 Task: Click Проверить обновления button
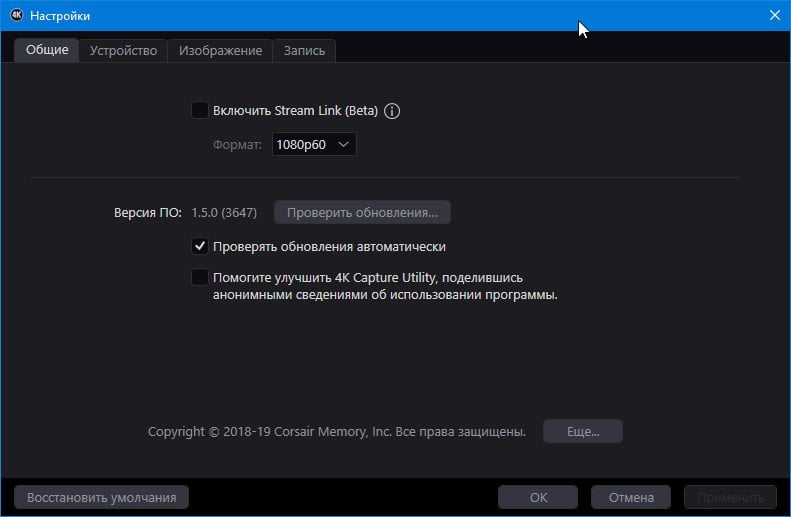point(362,212)
